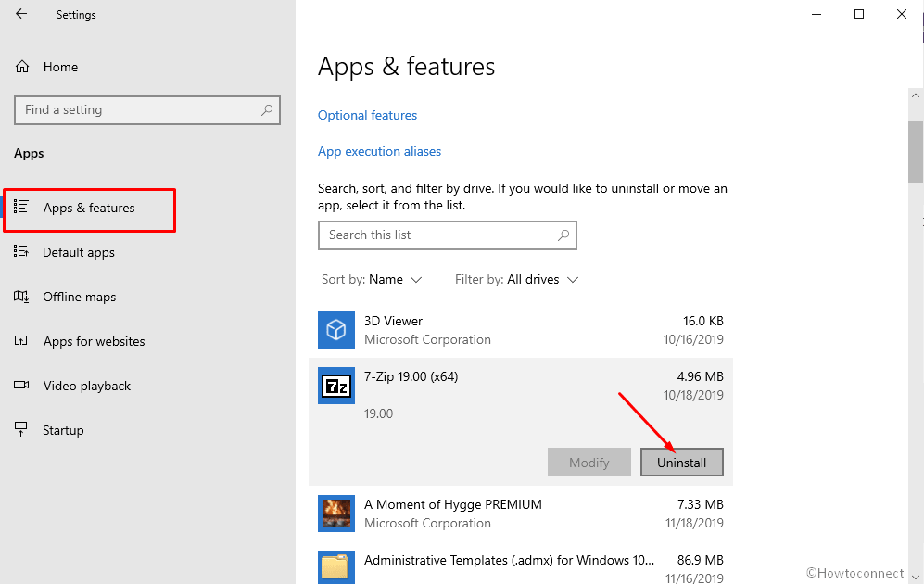Open Default apps settings

79,252
